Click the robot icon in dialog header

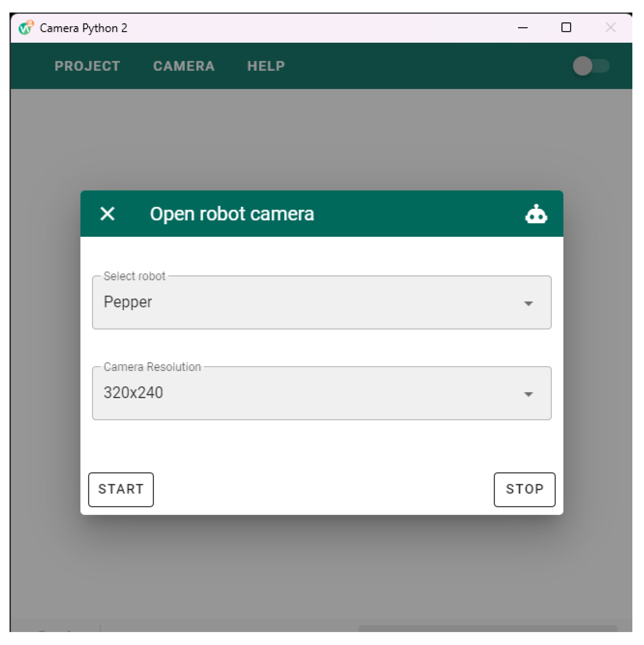536,214
